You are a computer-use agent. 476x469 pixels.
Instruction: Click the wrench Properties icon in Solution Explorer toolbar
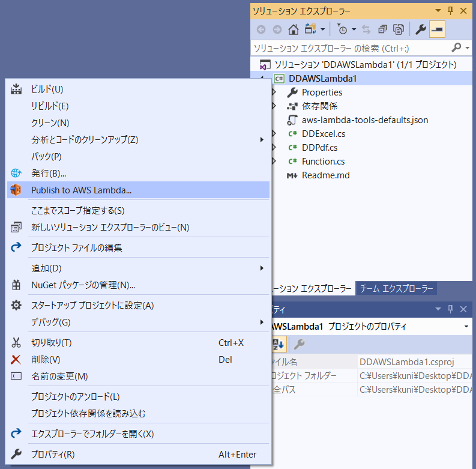click(420, 29)
